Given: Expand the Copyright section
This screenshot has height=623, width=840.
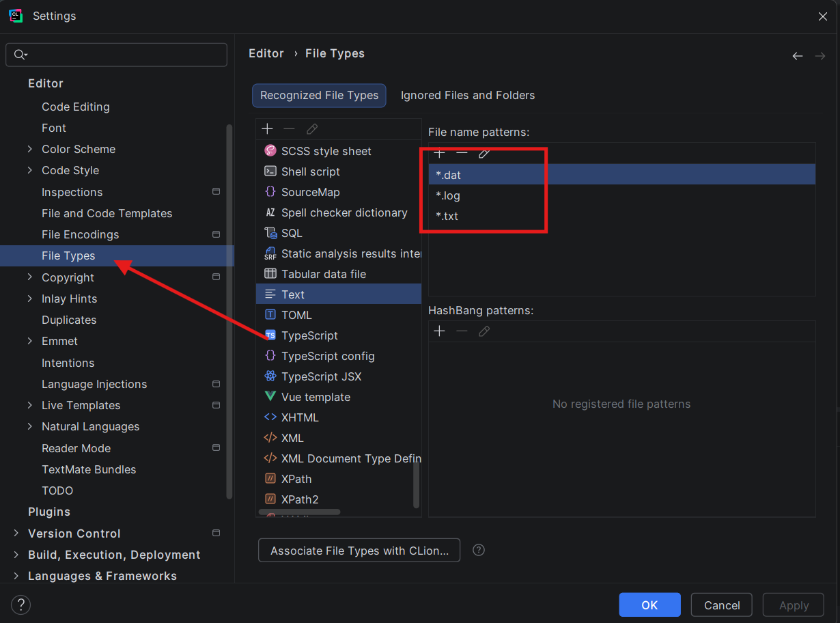Looking at the screenshot, I should (x=29, y=277).
